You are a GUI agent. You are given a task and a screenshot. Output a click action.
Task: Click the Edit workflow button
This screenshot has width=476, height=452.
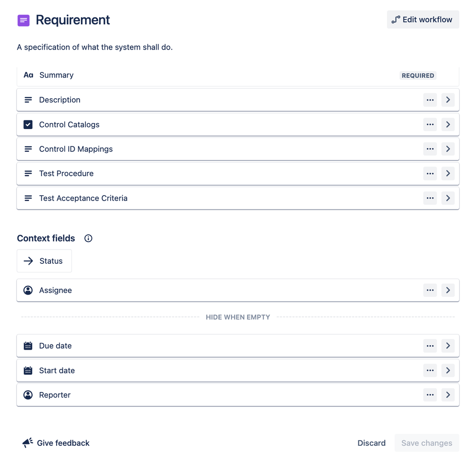coord(423,20)
